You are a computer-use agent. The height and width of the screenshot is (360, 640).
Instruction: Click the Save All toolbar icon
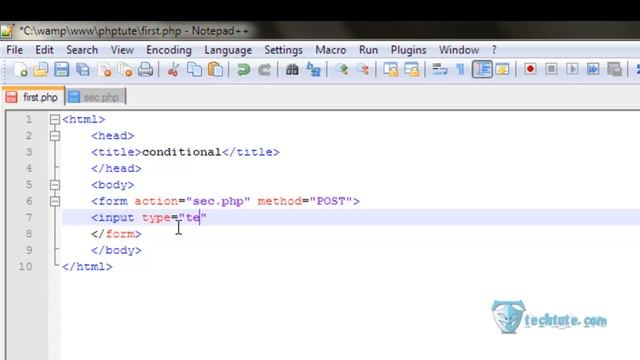tap(83, 70)
